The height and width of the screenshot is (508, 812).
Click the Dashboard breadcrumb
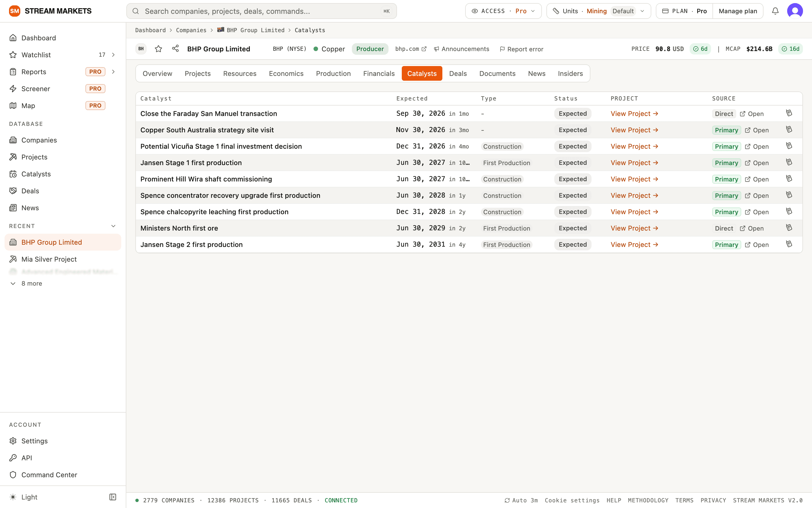tap(150, 30)
